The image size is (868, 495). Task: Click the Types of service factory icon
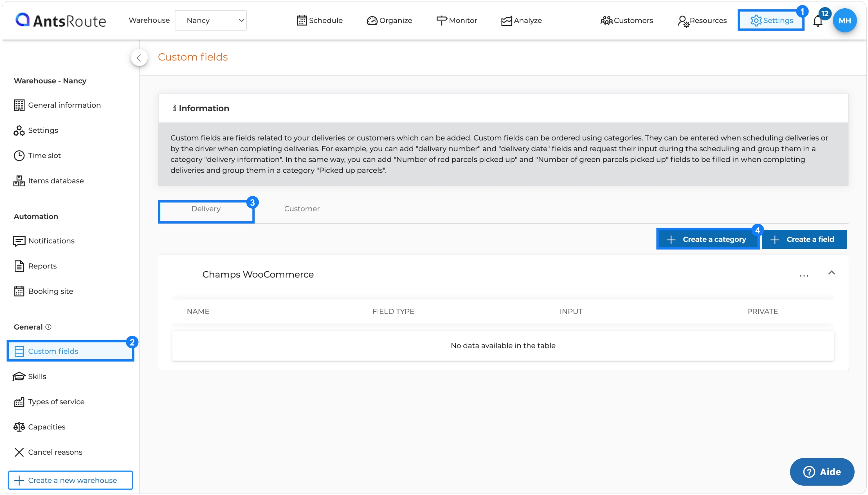coord(19,402)
